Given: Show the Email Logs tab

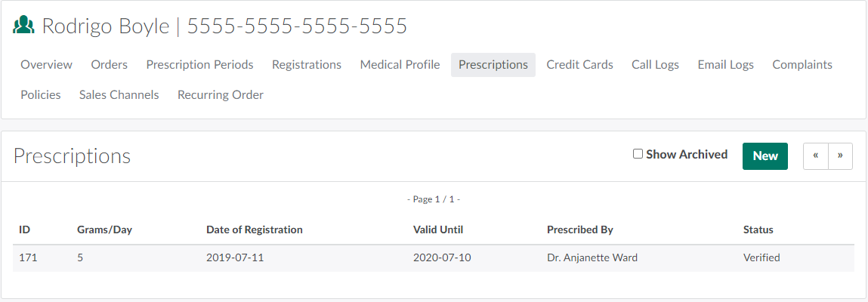Looking at the screenshot, I should tap(726, 65).
